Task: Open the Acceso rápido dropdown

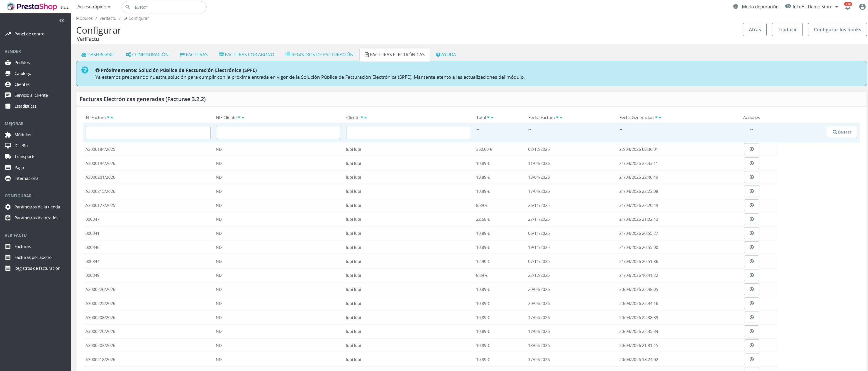Action: [x=93, y=6]
